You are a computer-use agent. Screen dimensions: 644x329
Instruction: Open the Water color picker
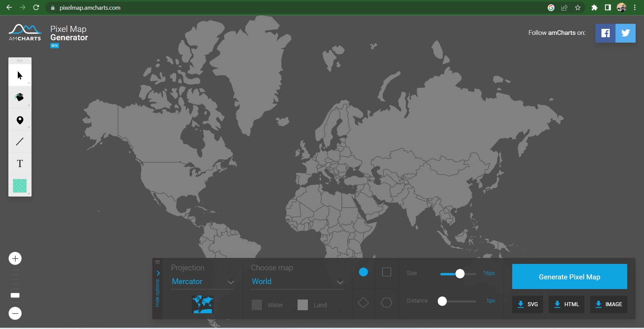(257, 305)
